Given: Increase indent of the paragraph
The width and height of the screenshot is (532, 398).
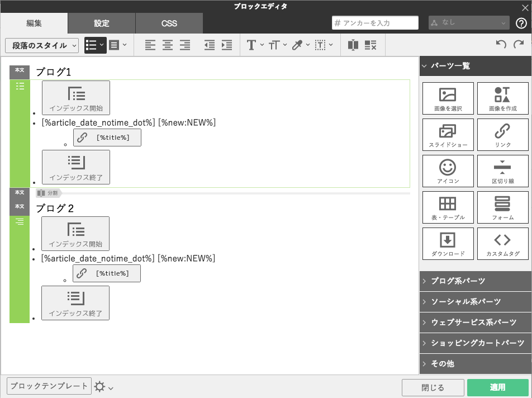Looking at the screenshot, I should (x=227, y=45).
